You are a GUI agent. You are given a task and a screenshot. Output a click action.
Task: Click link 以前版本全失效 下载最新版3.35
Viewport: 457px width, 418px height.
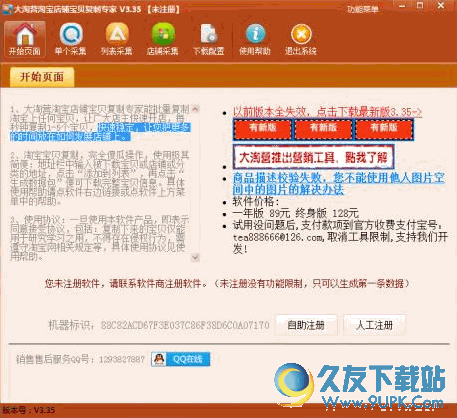tap(327, 112)
